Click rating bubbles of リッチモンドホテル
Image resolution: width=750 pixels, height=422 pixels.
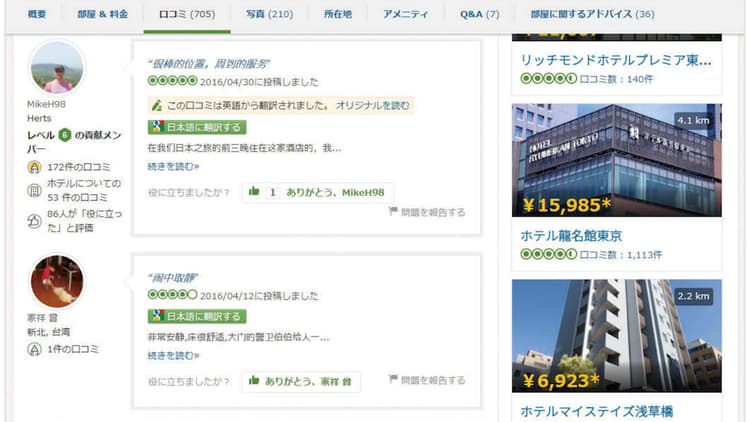[x=549, y=78]
